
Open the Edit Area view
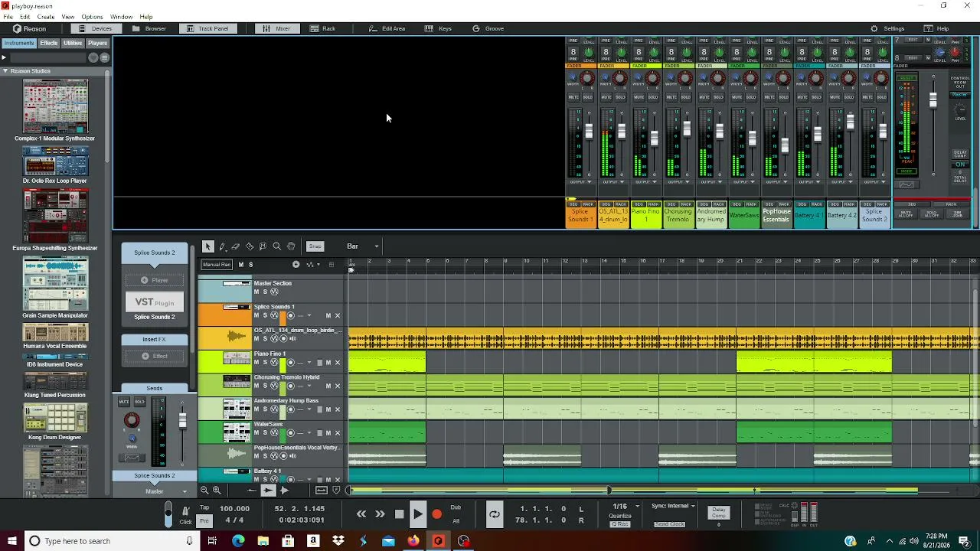[387, 28]
